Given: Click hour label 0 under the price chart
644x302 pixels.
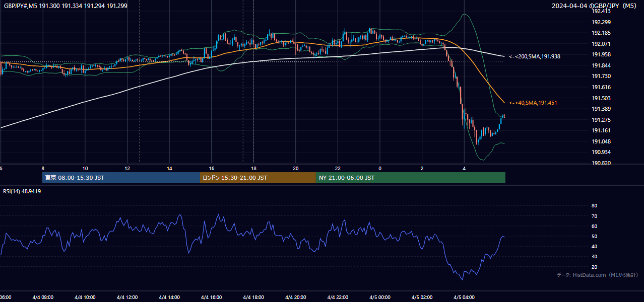Looking at the screenshot, I should click(x=380, y=168).
